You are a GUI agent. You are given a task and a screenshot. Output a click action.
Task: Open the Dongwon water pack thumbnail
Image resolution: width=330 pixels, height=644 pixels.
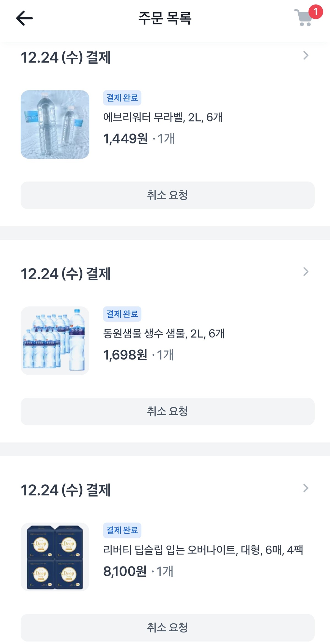(x=55, y=341)
